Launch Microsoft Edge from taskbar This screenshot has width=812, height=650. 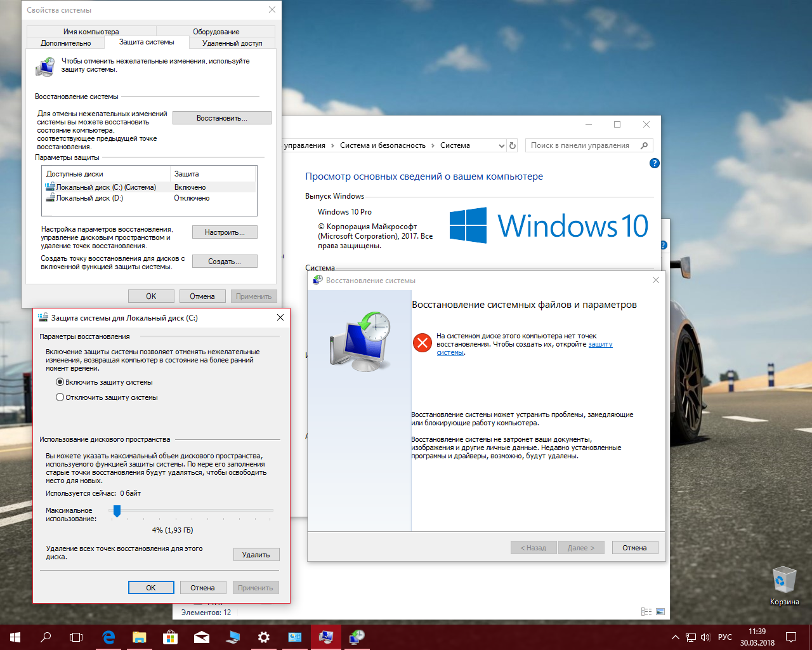[108, 637]
